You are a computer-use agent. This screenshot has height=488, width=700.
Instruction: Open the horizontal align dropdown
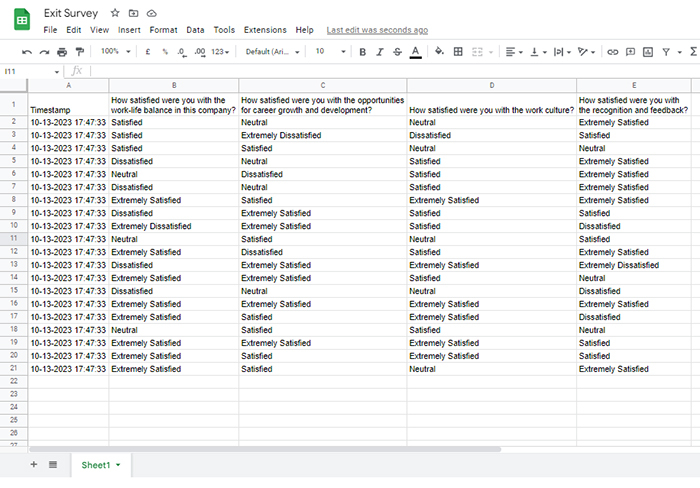[x=514, y=52]
